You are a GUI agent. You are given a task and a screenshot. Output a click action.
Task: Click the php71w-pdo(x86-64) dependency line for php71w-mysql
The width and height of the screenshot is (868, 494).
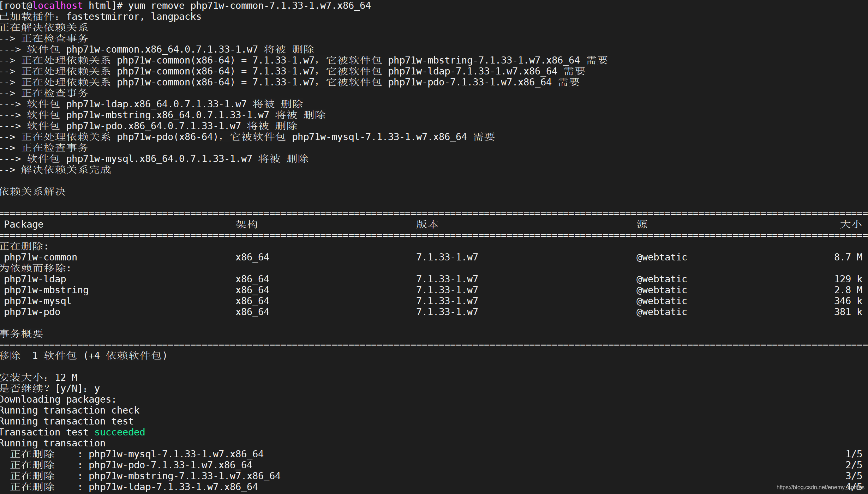click(247, 137)
